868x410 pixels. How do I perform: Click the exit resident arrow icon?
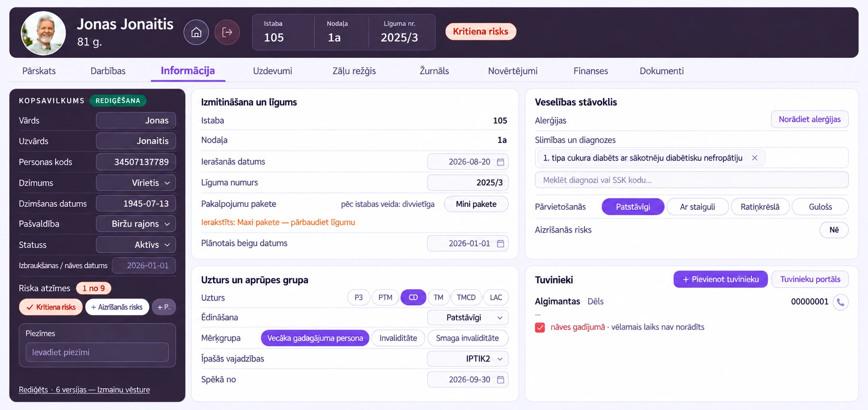pyautogui.click(x=227, y=32)
